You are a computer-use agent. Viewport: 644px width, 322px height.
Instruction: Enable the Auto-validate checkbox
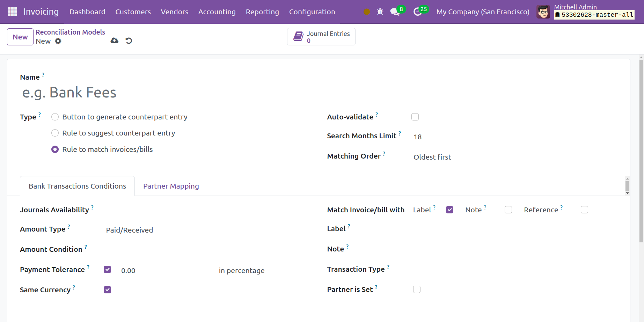[415, 117]
